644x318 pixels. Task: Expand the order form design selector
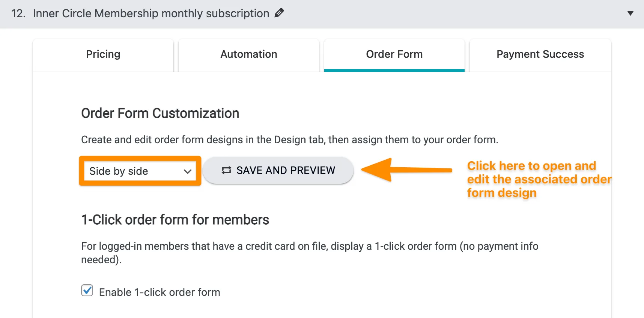click(x=140, y=171)
